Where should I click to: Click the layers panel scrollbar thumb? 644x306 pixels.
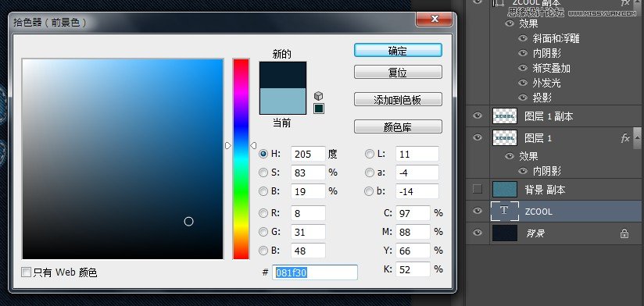pyautogui.click(x=637, y=138)
